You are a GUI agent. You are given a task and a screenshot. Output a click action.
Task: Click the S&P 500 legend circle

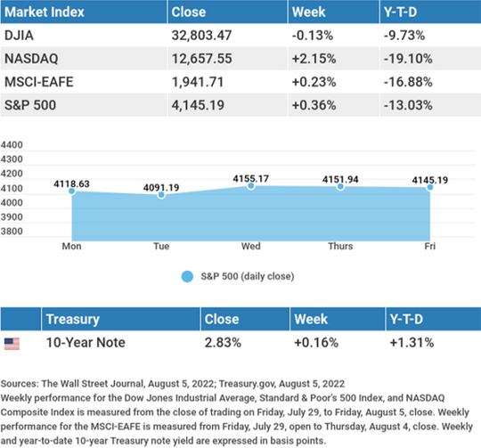[187, 276]
